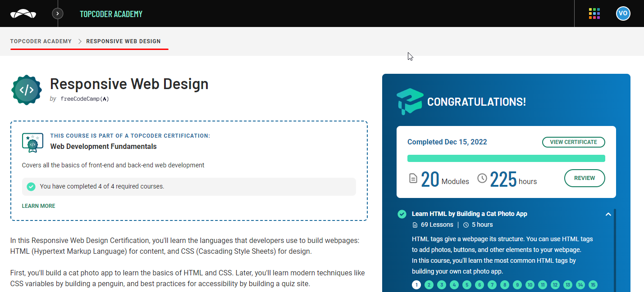
Task: Select lesson 6 circle
Action: pyautogui.click(x=480, y=285)
